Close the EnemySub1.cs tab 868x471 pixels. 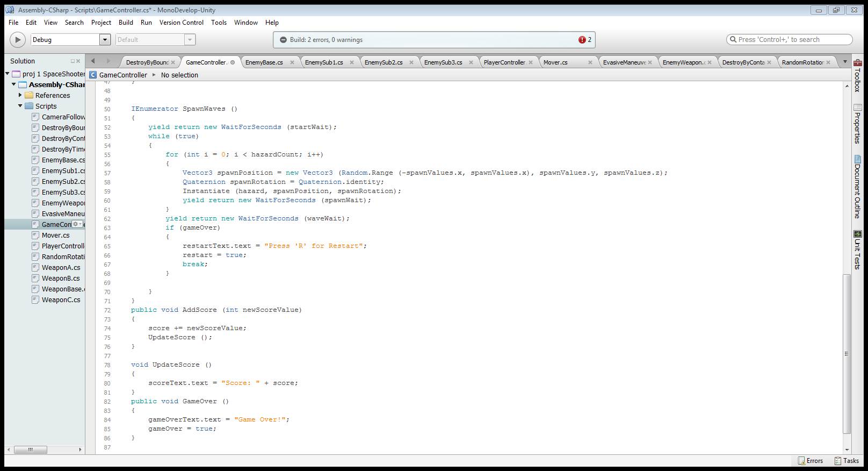pos(352,62)
